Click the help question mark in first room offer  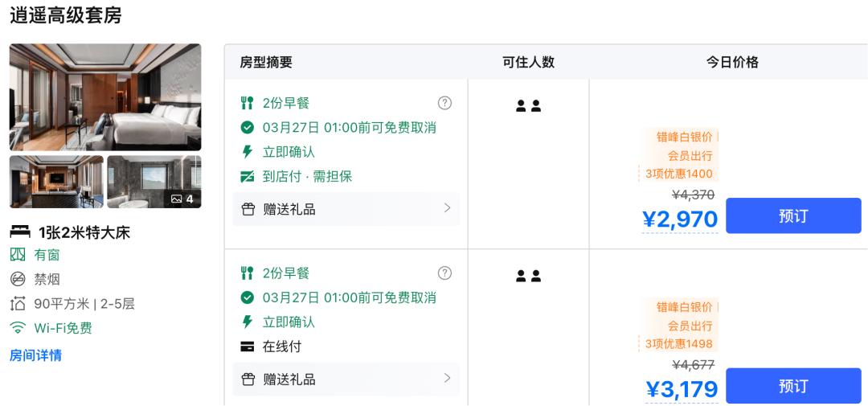coord(444,103)
